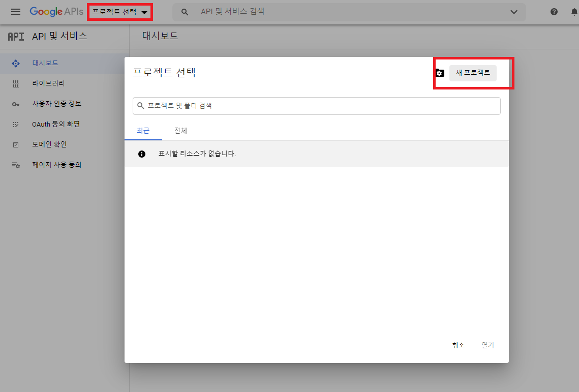The image size is (579, 392).
Task: Click the magnifier icon in project search
Action: point(140,106)
